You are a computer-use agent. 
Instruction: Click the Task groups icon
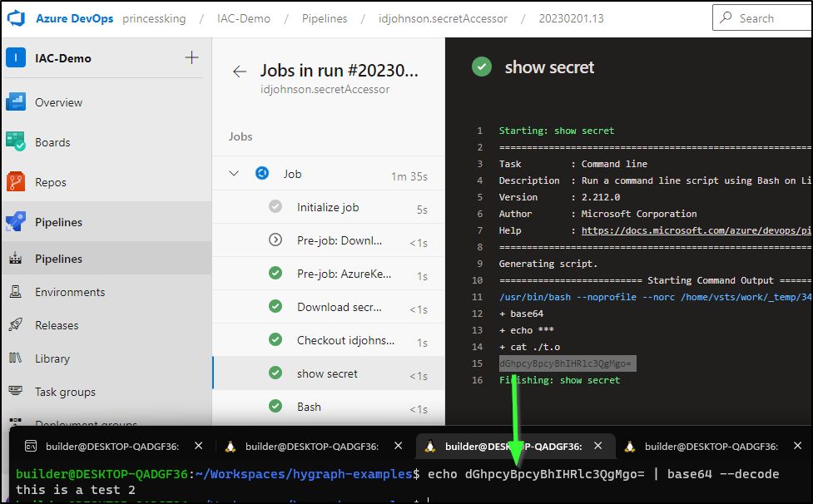[x=16, y=391]
